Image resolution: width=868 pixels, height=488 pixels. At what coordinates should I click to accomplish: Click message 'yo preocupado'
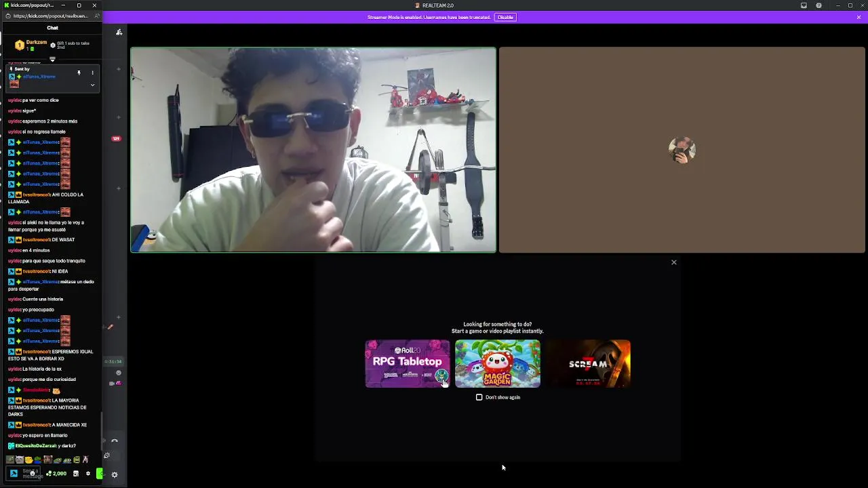pos(38,310)
